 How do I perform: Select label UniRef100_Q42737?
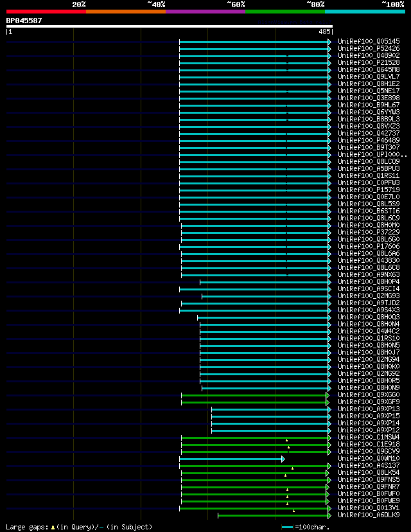[369, 134]
